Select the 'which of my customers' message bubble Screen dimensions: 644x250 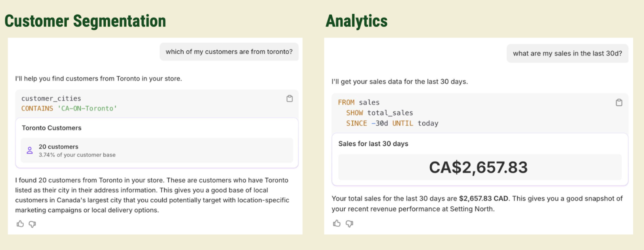pos(229,52)
